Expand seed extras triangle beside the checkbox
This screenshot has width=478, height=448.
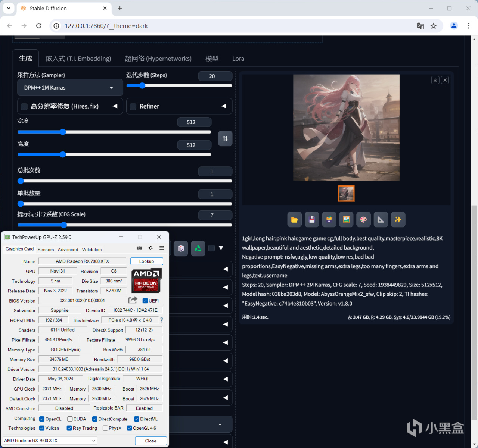click(x=221, y=248)
